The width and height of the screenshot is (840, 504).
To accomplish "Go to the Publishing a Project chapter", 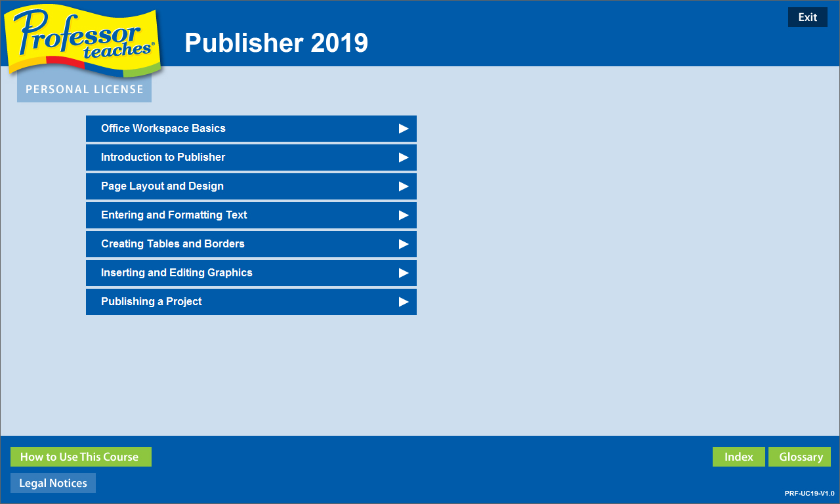I will 152,302.
